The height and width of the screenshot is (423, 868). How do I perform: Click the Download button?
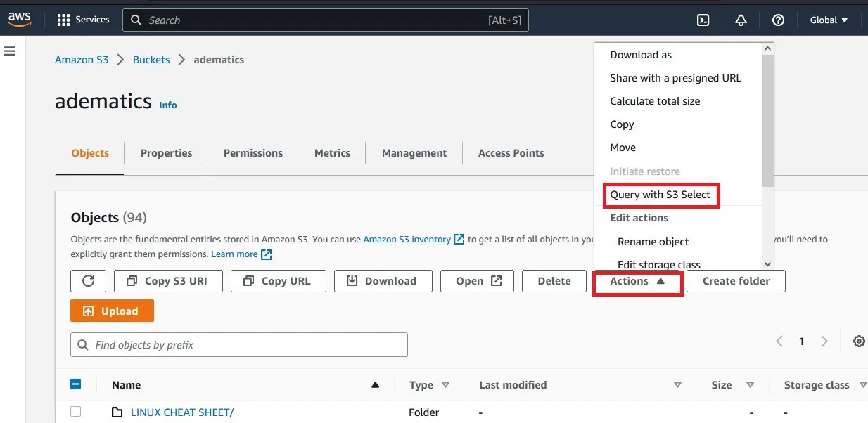tap(383, 281)
